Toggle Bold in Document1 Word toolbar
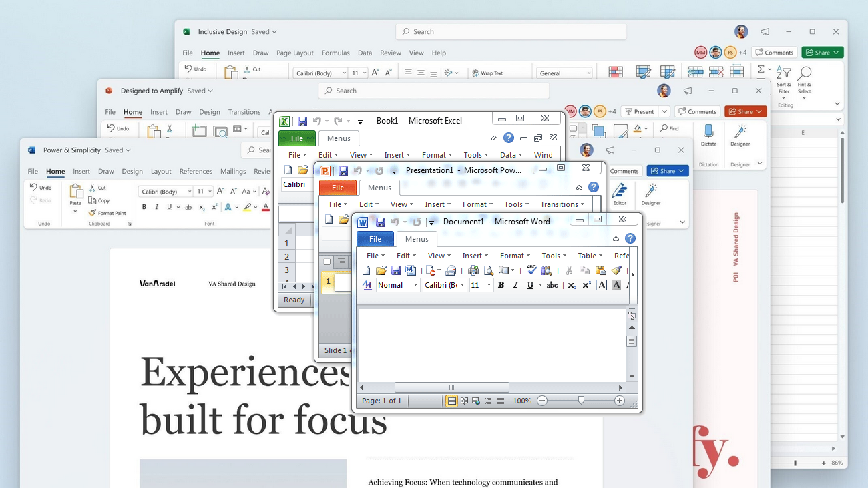Viewport: 868px width, 488px height. (501, 285)
